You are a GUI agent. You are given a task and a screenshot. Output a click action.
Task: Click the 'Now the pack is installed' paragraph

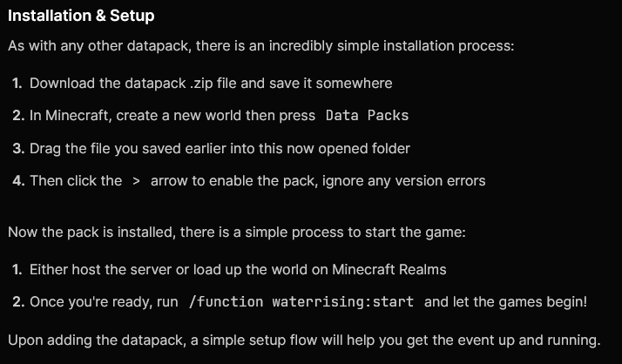pyautogui.click(x=237, y=232)
